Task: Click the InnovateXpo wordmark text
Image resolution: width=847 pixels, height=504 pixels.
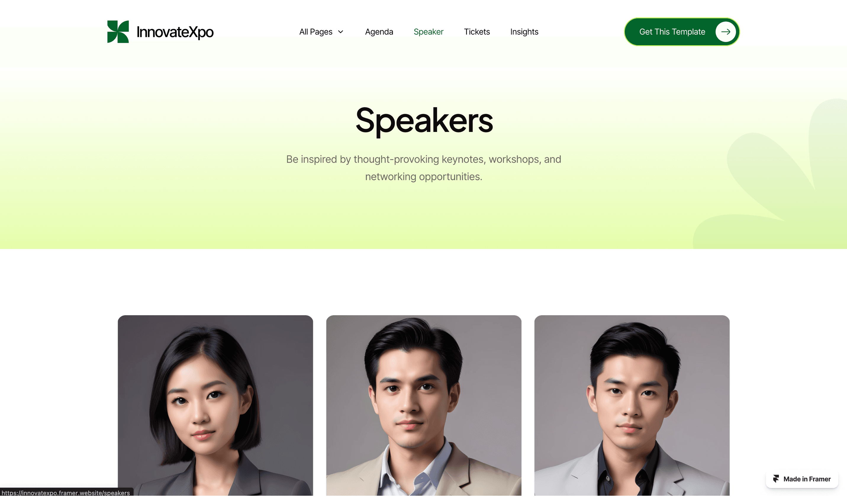Action: tap(175, 32)
